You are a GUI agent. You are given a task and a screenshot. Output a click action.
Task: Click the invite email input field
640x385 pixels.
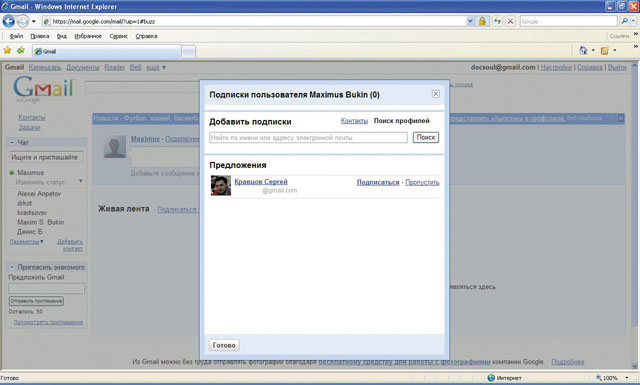pyautogui.click(x=47, y=289)
